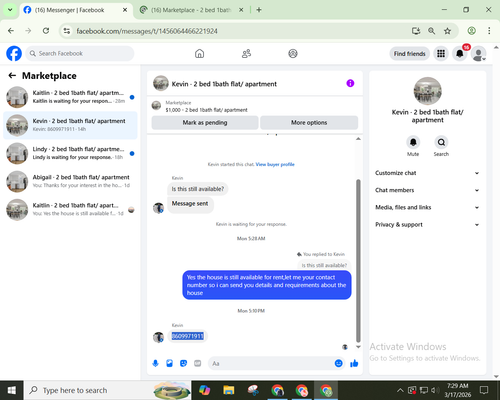Viewport: 500px width, 400px height.
Task: Click blue 'Yes the house is still available' message
Action: tap(267, 285)
